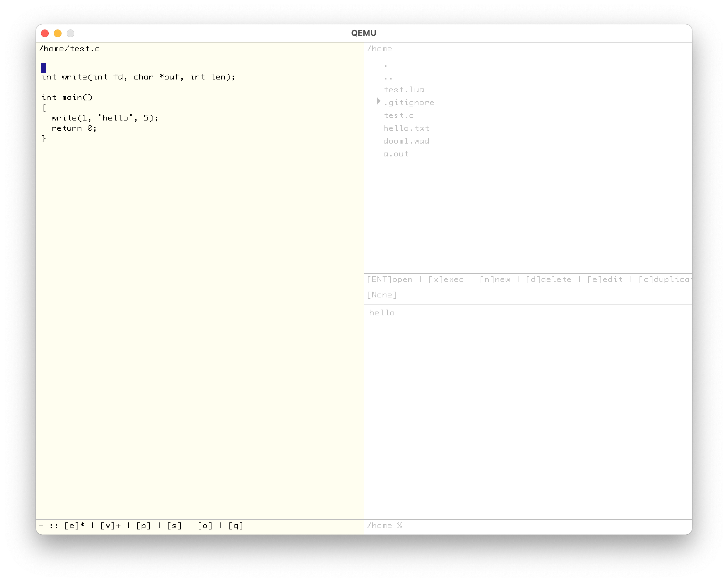Screen dimensions: 728x582
Task: Click the selection arrow beside .gitignore
Action: click(x=378, y=101)
